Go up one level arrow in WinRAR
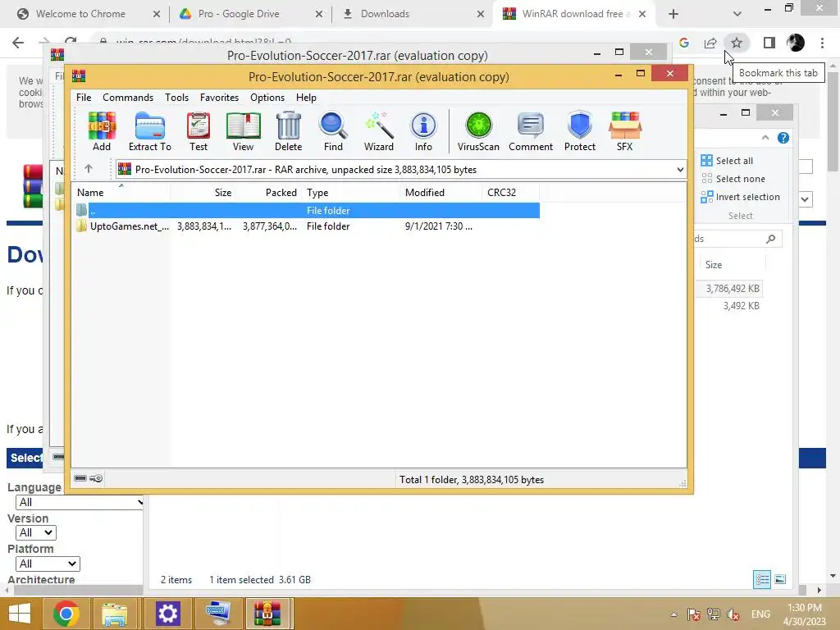Image resolution: width=840 pixels, height=630 pixels. 89,169
